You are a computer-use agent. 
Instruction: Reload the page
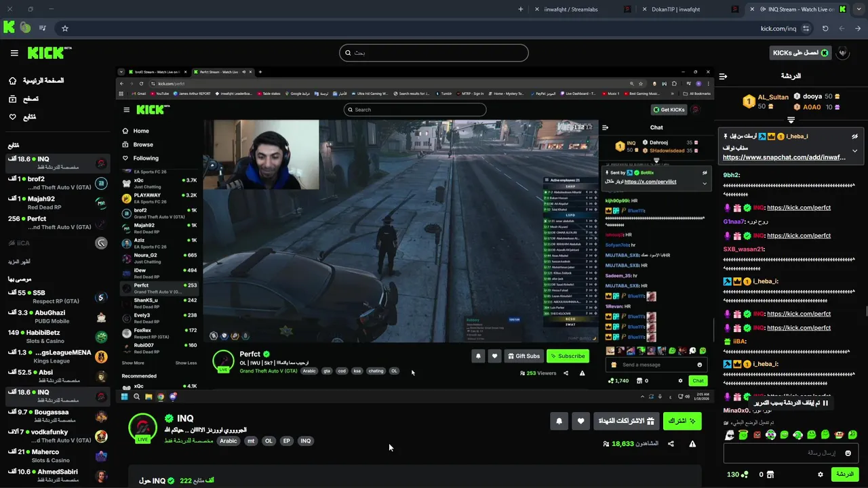coord(825,28)
